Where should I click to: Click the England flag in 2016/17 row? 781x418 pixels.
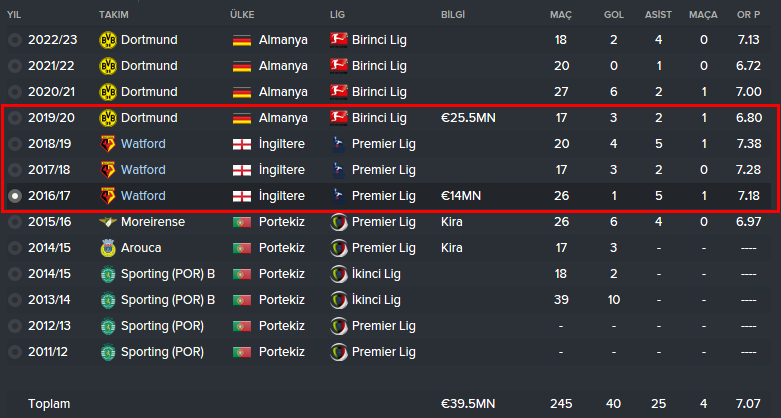(x=242, y=196)
